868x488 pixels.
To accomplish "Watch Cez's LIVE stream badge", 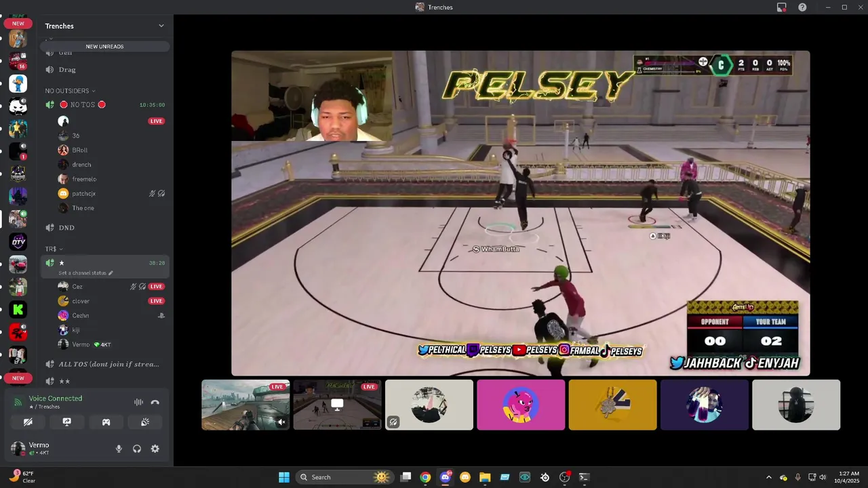I will pos(157,287).
